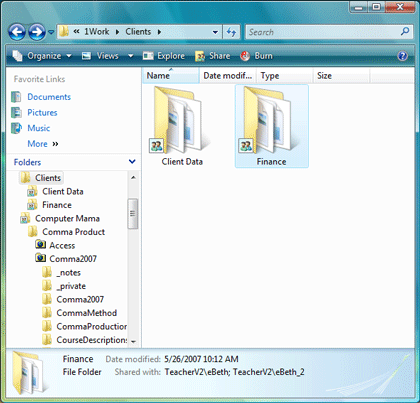420x403 pixels.
Task: Click the Documents icon in Favorite Links
Action: [16, 97]
